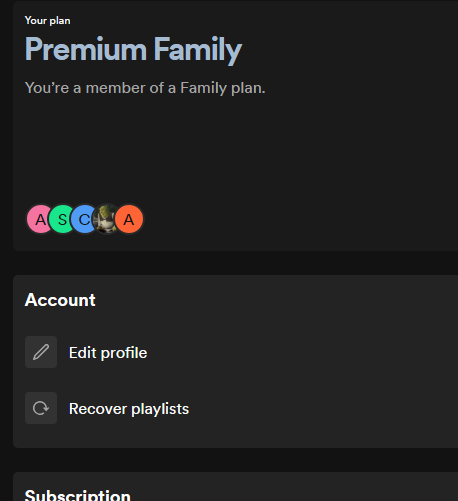Click dark gap between plan and Account cards
Viewport: 458px width, 501px height.
click(233, 263)
